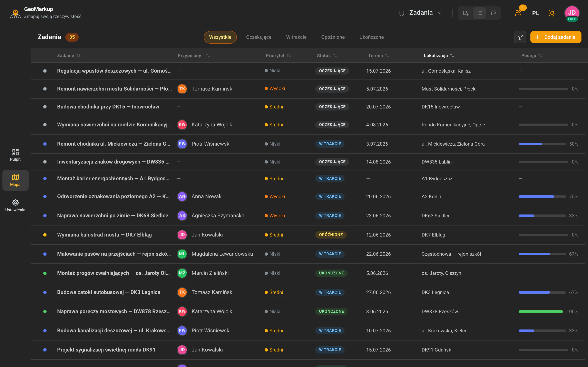Click the Dodaj zadanie button
588x367 pixels.
[x=556, y=37]
